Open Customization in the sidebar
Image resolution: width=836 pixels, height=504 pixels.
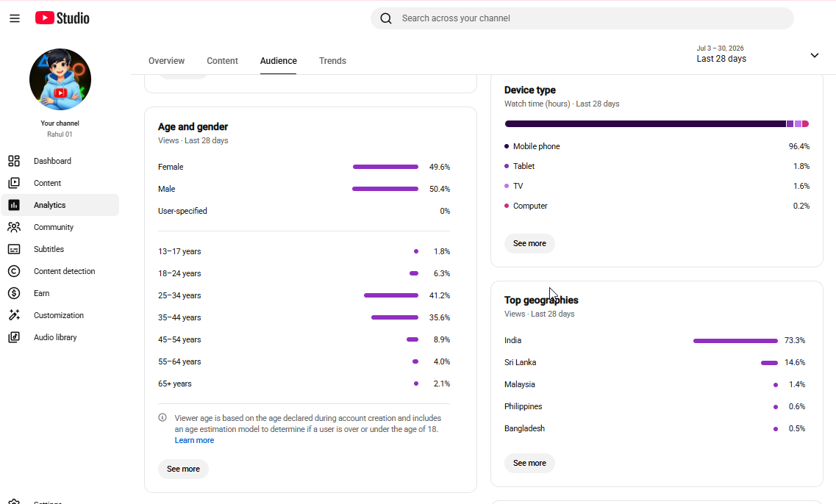pos(60,315)
